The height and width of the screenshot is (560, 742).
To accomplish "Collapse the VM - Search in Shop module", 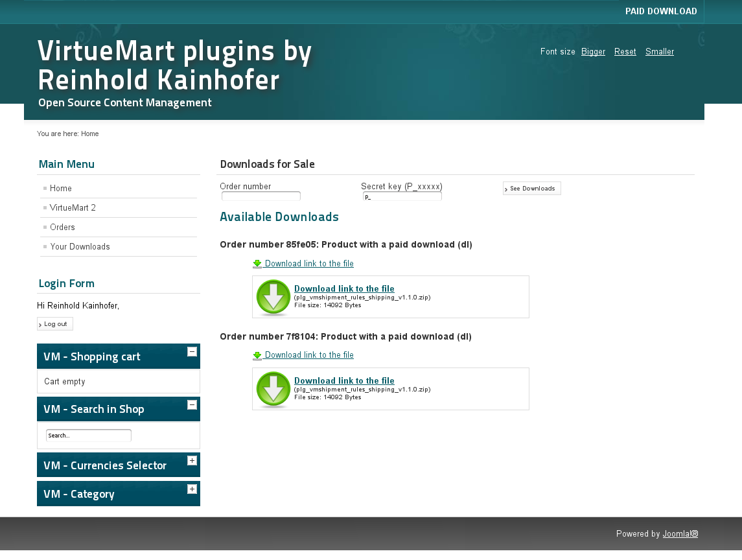I will coord(192,404).
